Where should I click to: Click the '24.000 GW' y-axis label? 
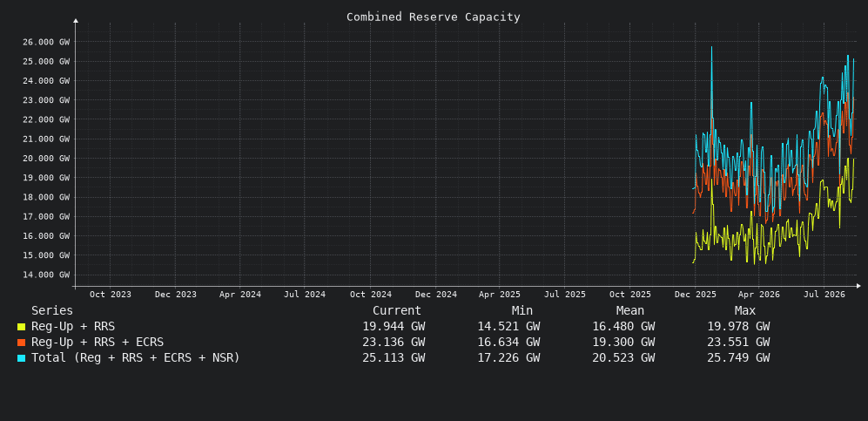(46, 81)
